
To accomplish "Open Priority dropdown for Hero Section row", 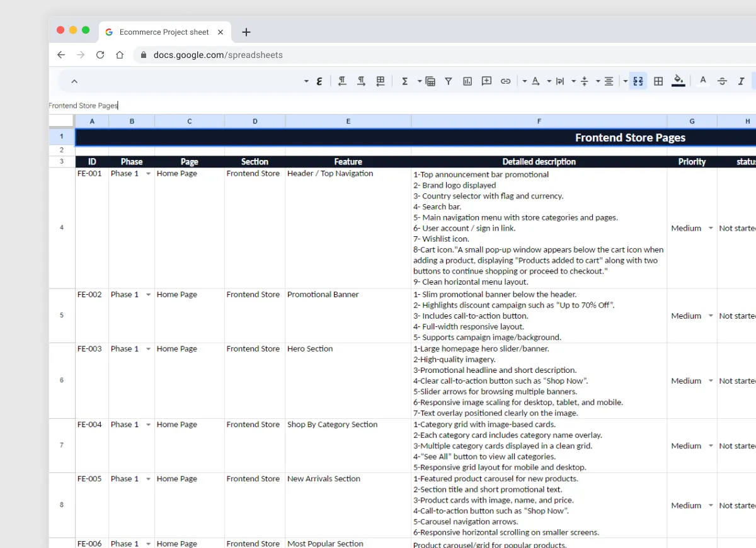I will [711, 380].
